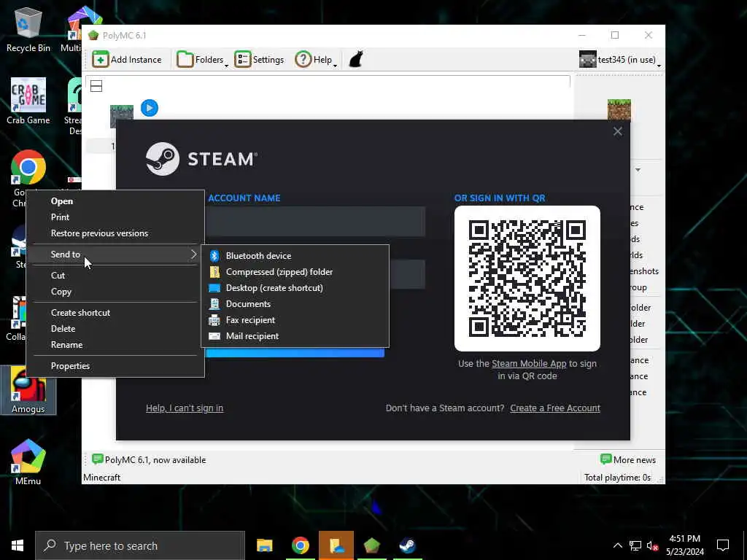Open the Crab Game desktop shortcut
747x560 pixels.
[x=28, y=101]
